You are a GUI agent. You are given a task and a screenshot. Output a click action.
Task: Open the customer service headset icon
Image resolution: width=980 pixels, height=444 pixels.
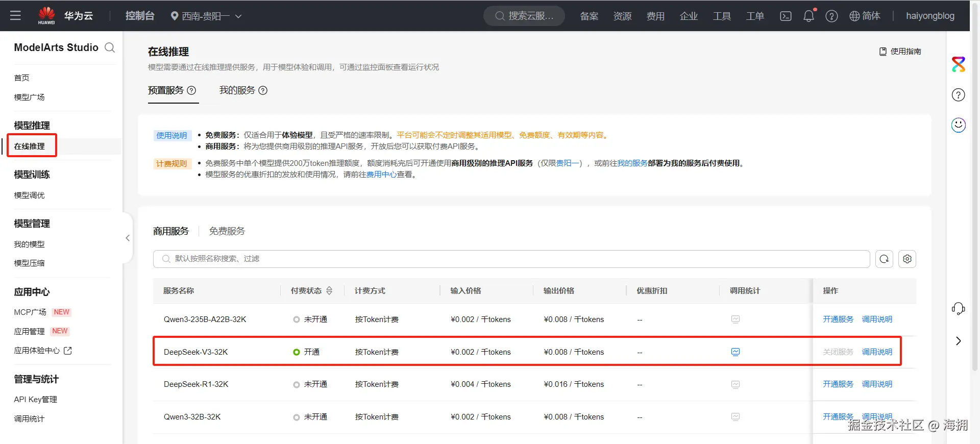[959, 308]
